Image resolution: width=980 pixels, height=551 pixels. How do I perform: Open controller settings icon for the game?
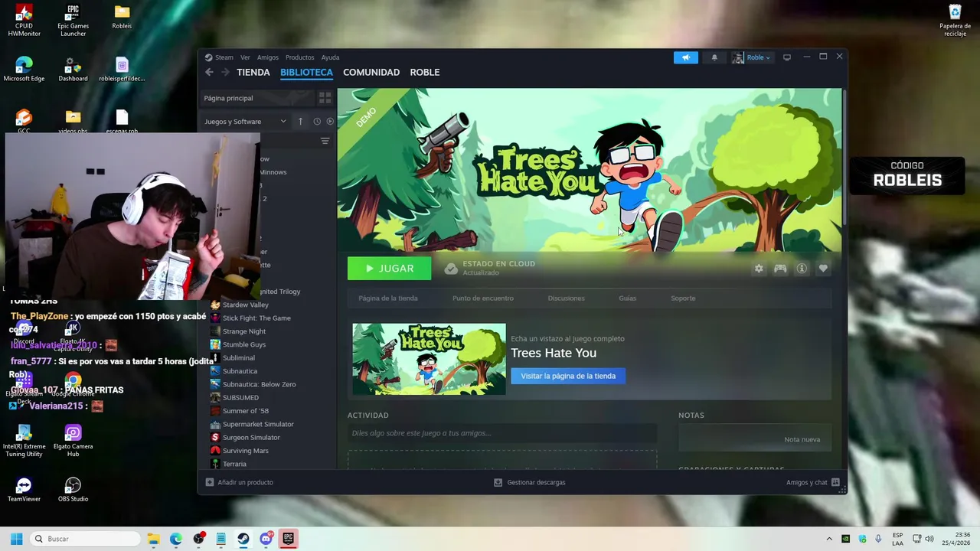click(x=780, y=269)
